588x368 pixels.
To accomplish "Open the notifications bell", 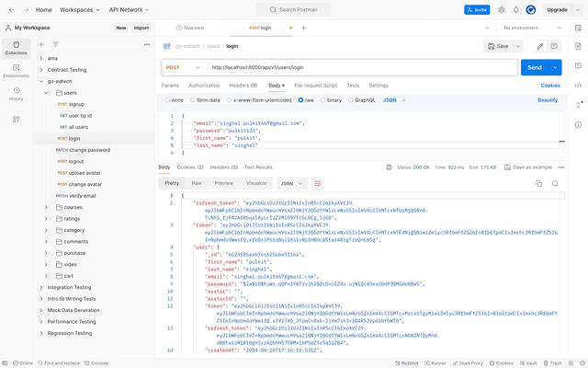I will click(x=516, y=10).
